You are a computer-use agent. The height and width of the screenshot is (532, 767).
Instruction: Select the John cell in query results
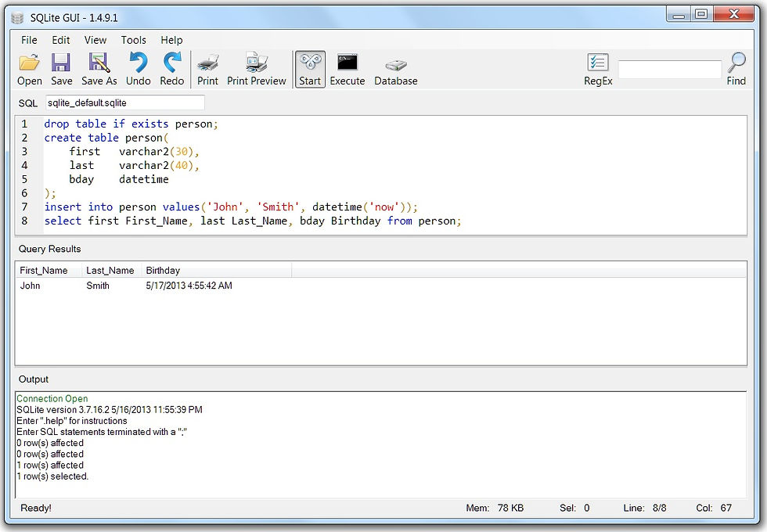[30, 286]
